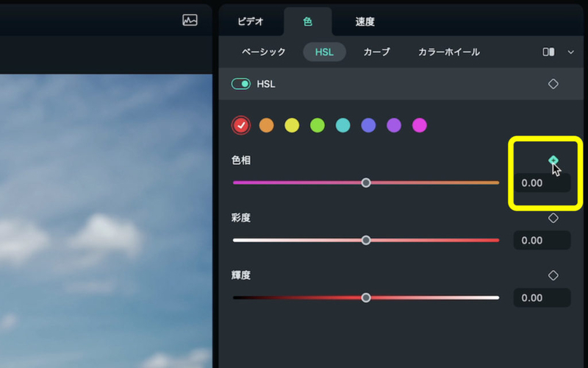Select the red color swatch
This screenshot has width=588, height=368.
point(241,125)
